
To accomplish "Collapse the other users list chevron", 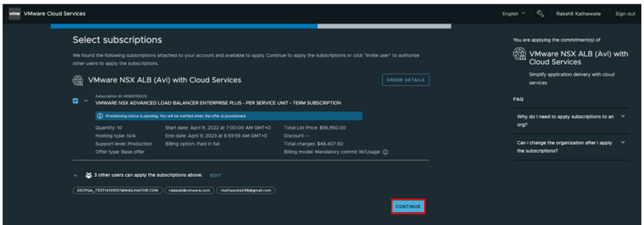I will [76, 175].
